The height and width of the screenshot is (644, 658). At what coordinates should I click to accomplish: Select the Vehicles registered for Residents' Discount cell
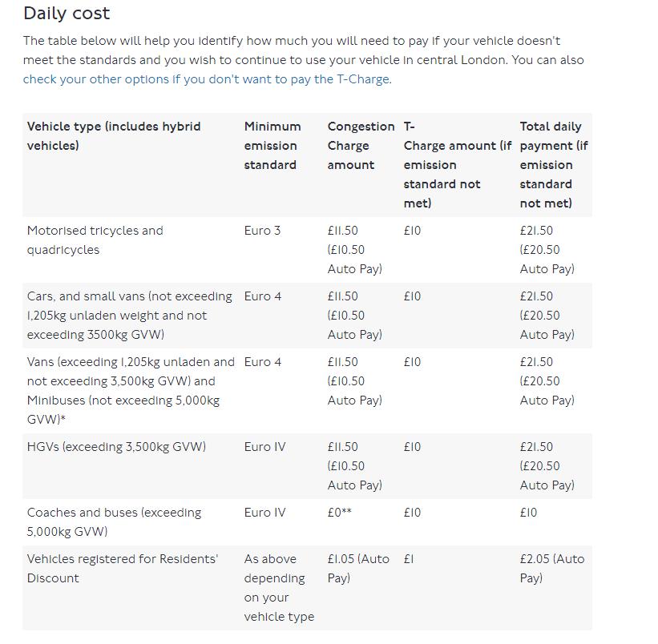[123, 569]
